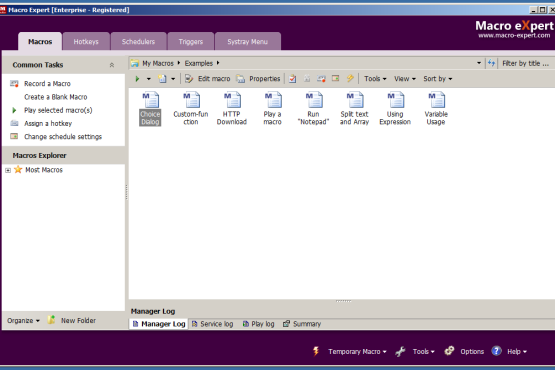Switch to the Triggers tab
This screenshot has height=370, width=555.
(191, 42)
